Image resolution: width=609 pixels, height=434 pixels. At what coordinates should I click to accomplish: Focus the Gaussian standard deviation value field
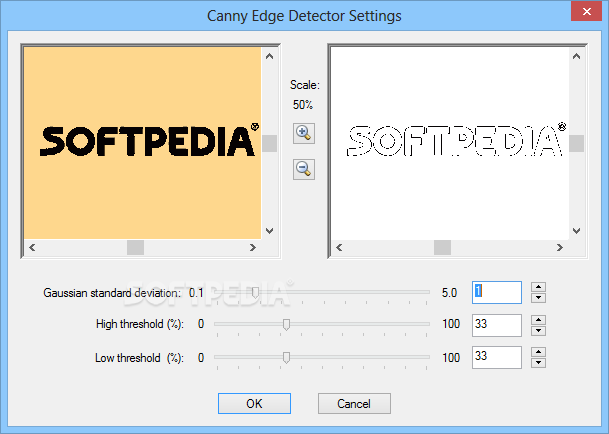(497, 292)
